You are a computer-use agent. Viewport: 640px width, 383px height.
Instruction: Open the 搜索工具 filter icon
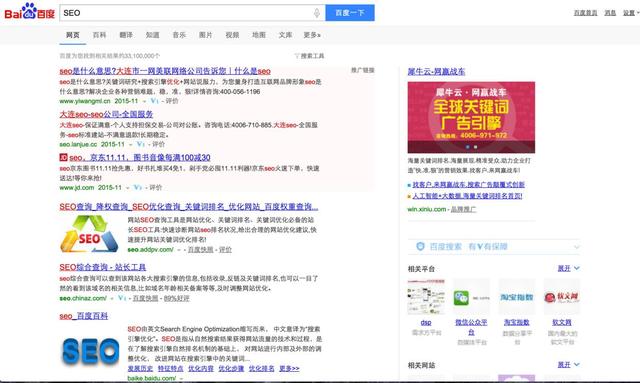point(297,56)
